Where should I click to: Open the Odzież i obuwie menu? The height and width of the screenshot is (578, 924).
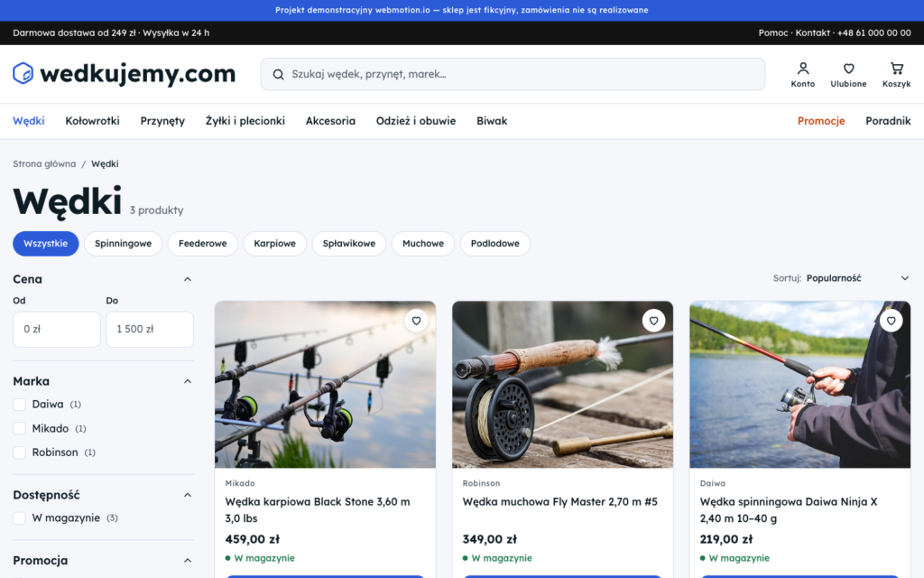(x=416, y=121)
